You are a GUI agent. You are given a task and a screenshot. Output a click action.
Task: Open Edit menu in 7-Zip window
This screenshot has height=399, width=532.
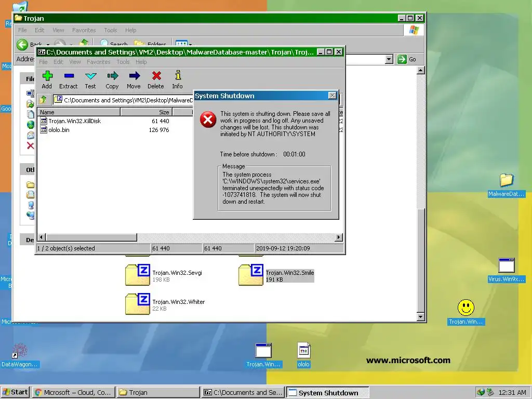coord(58,62)
